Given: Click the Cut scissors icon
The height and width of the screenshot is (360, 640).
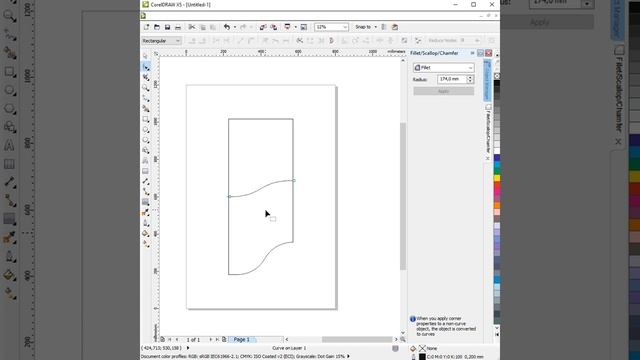Looking at the screenshot, I should click(192, 27).
